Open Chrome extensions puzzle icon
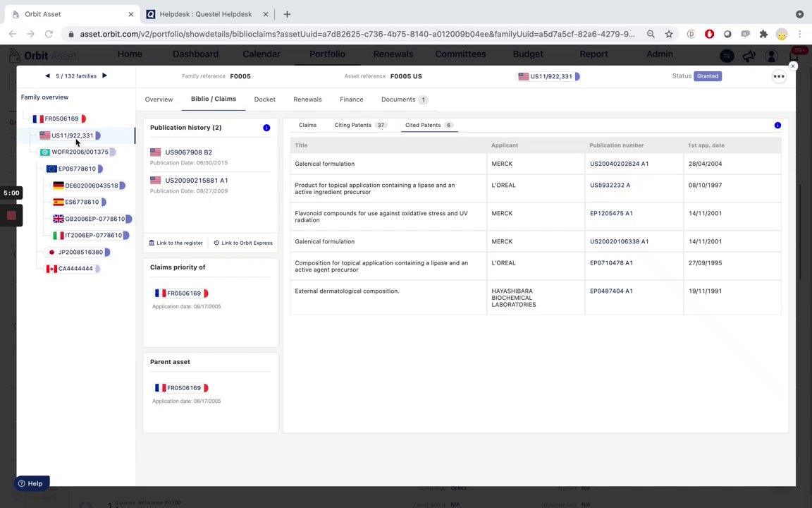This screenshot has height=508, width=812. (763, 34)
